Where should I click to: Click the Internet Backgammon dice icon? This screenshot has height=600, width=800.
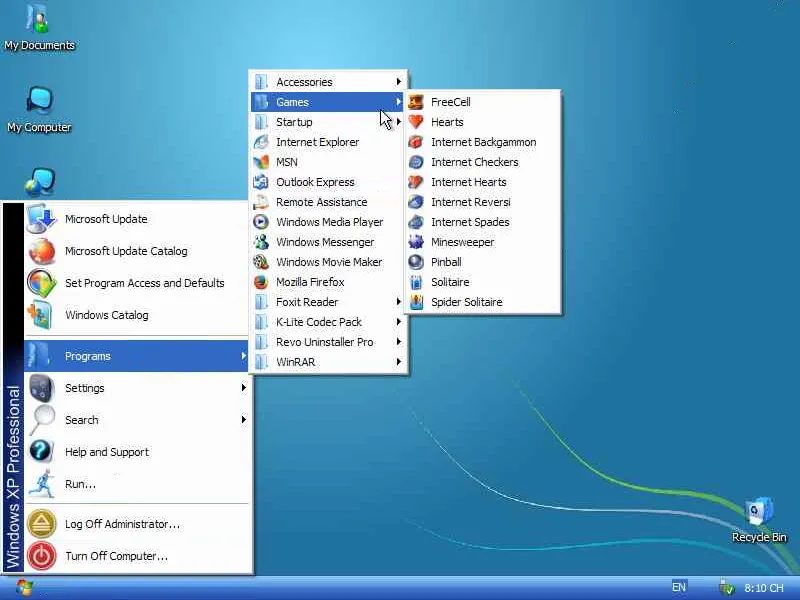pos(416,142)
